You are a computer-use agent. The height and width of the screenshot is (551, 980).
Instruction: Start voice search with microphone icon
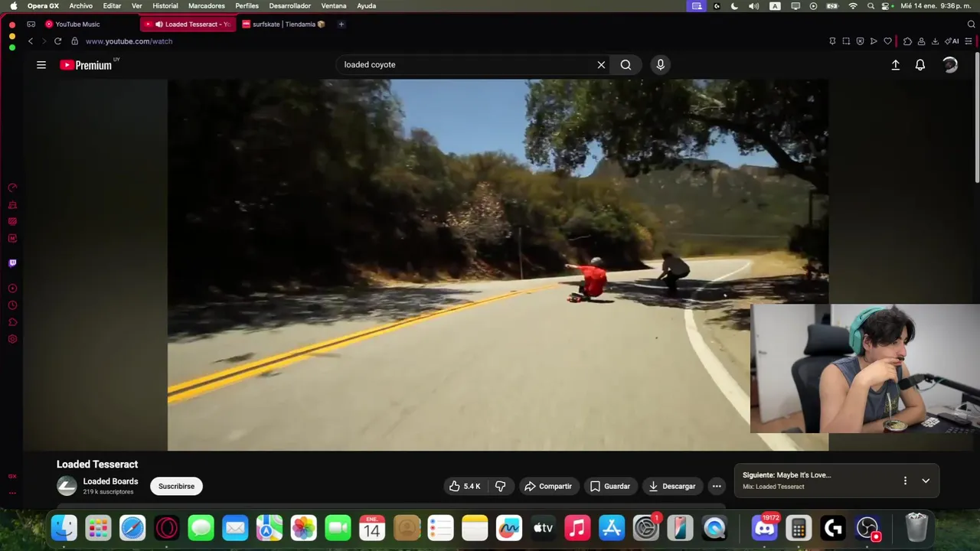click(x=660, y=65)
